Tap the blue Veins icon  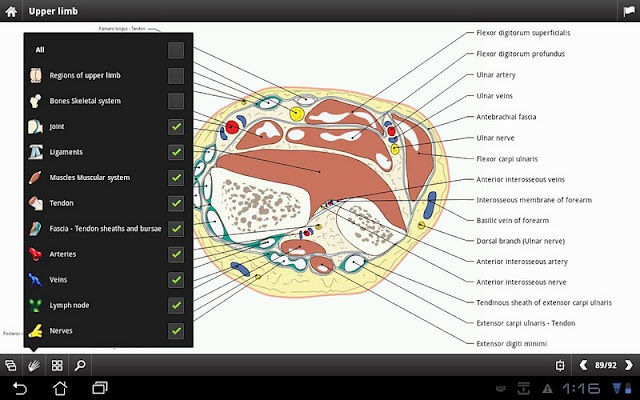tap(36, 280)
